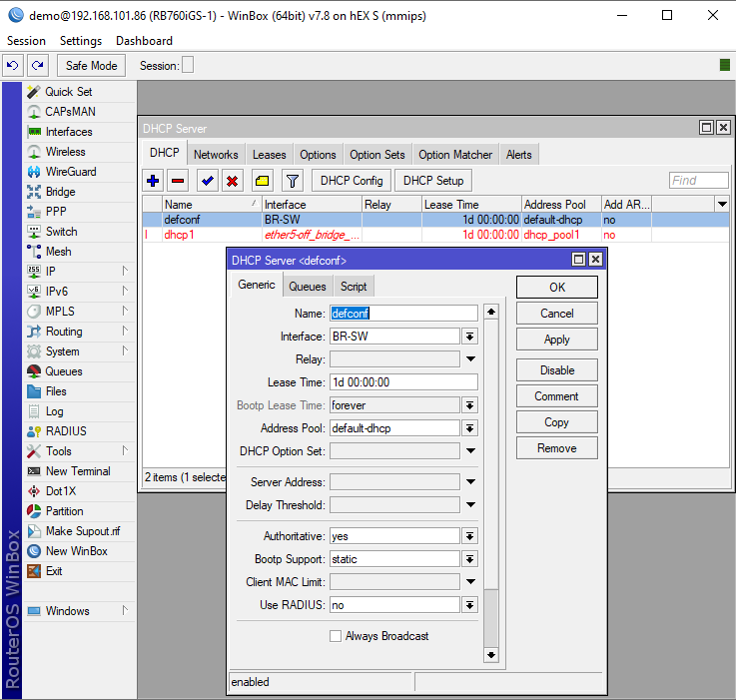Open New Terminal from sidebar
Viewport: 736px width, 700px height.
point(79,471)
